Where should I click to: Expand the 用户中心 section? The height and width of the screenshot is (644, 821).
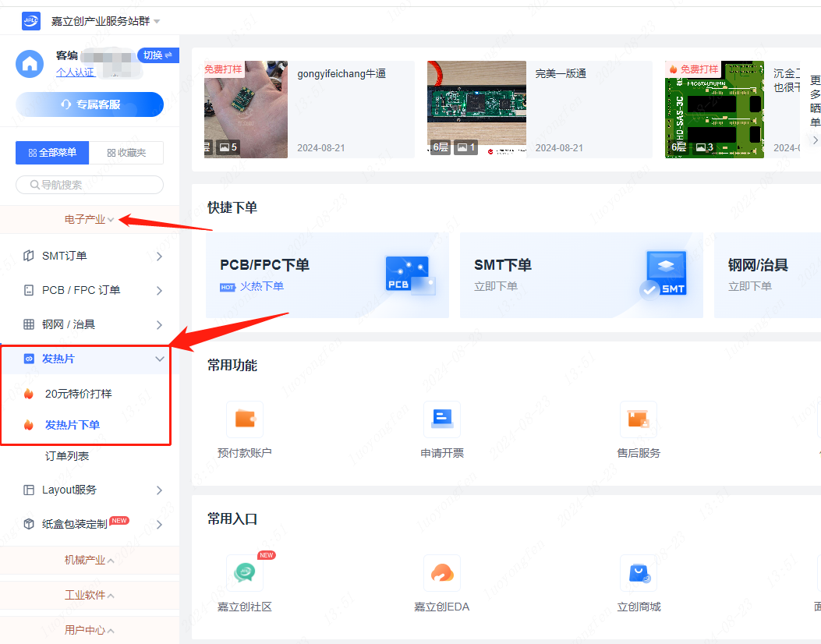90,630
